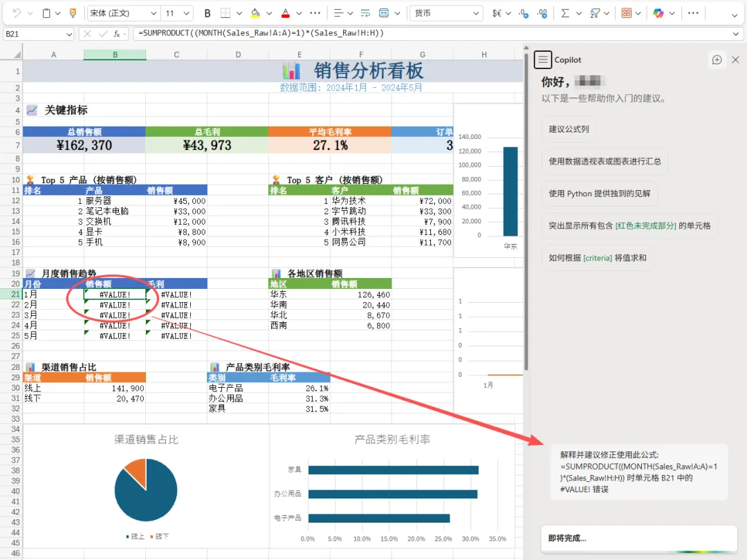Expand the ribbon display options chevron

click(735, 16)
